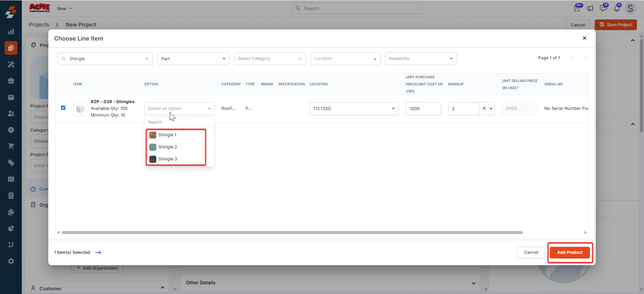Image resolution: width=644 pixels, height=294 pixels.
Task: Click the app logo in sidebar
Action: click(11, 12)
